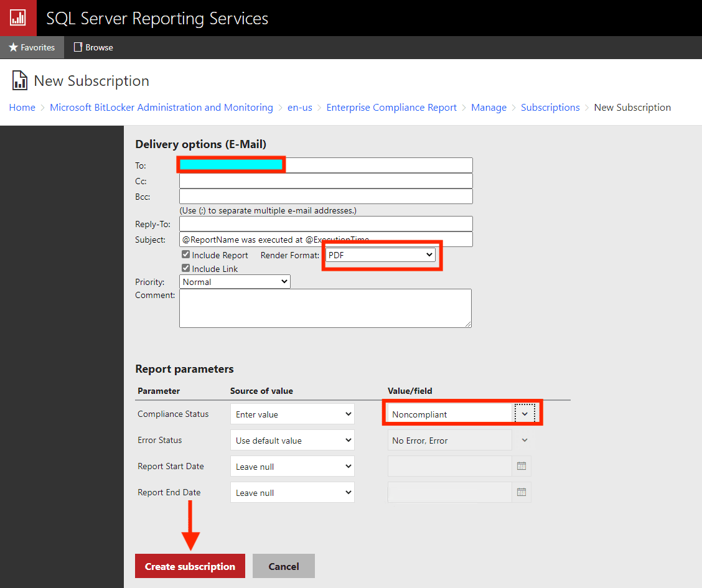Viewport: 702px width, 588px height.
Task: Open the Render Format PDF dropdown
Action: pos(380,254)
